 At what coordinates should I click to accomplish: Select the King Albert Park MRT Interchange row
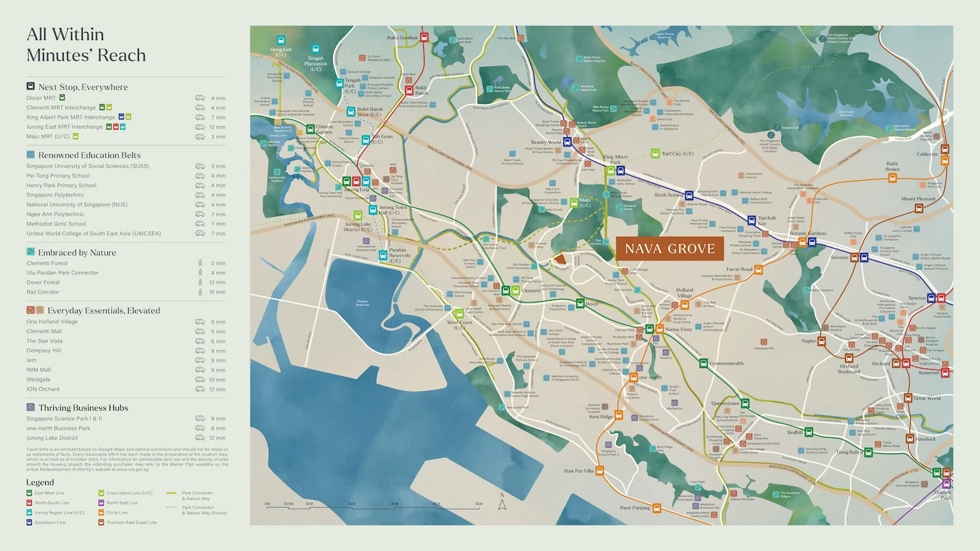pyautogui.click(x=126, y=117)
